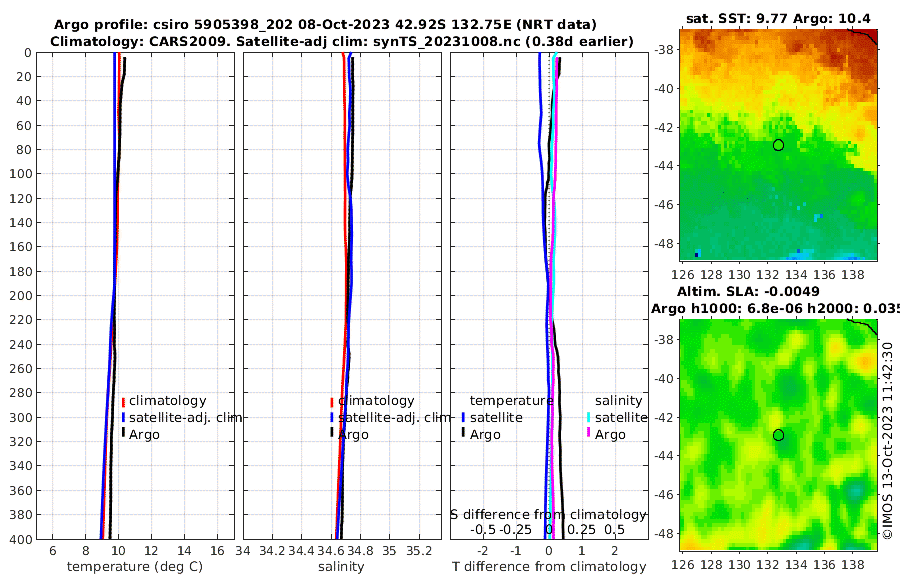Click the float marker on SST map
This screenshot has height=580, width=900.
point(778,145)
